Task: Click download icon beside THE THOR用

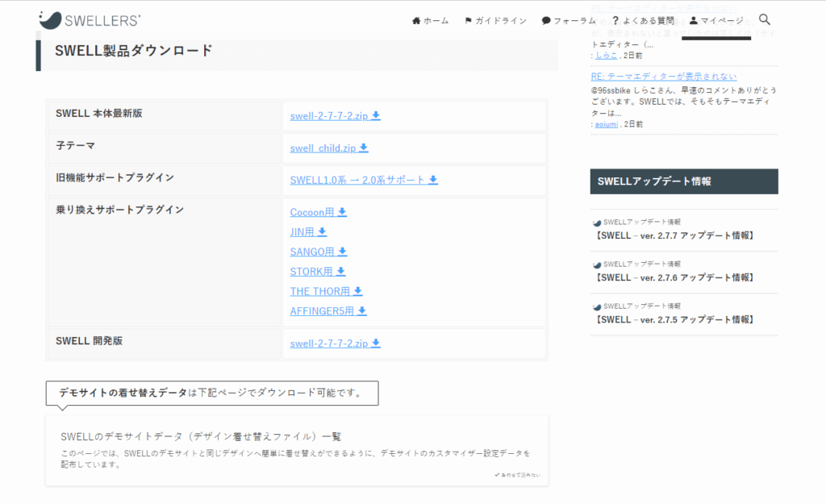Action: coord(358,291)
